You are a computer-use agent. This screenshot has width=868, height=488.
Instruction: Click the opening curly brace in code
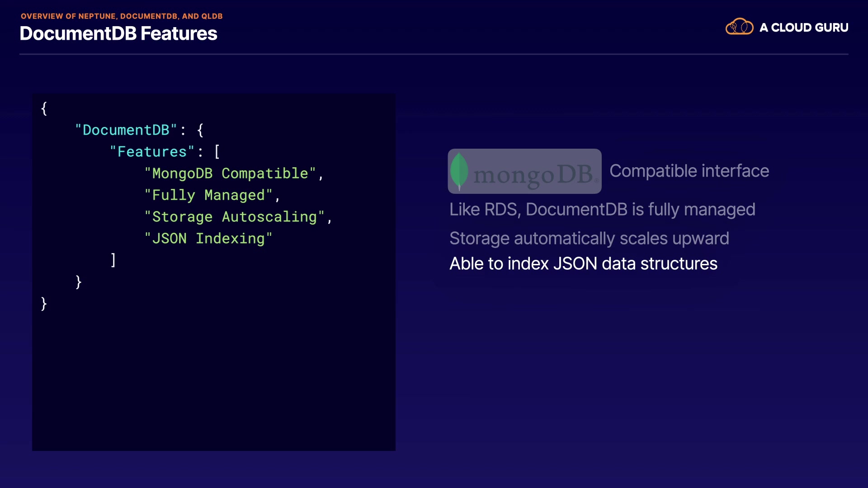[x=44, y=108]
